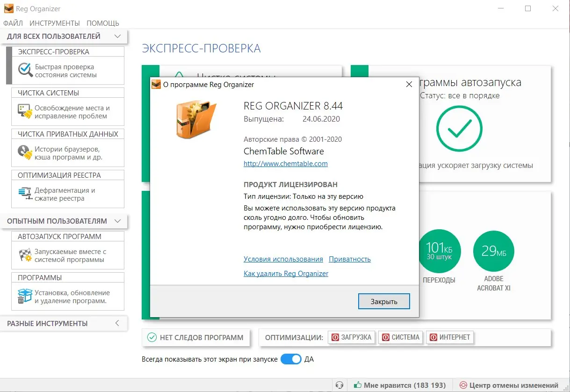The image size is (570, 392).
Task: Click the system cleanup broom icon
Action: [24, 111]
